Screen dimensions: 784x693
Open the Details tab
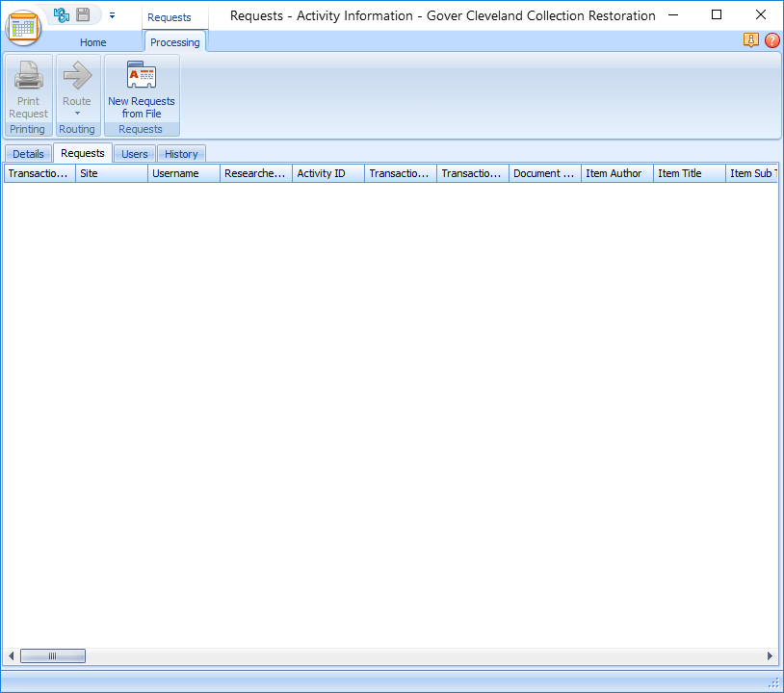(28, 153)
